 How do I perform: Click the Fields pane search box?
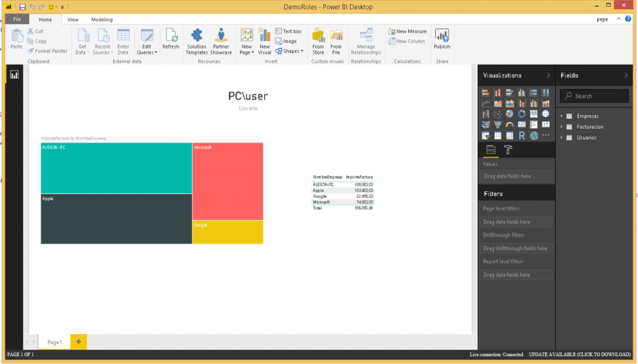594,96
